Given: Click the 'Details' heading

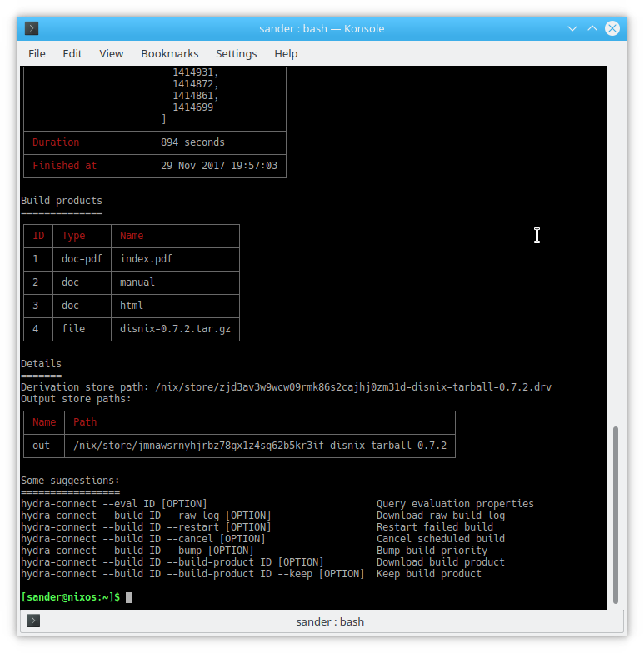Looking at the screenshot, I should [x=42, y=364].
